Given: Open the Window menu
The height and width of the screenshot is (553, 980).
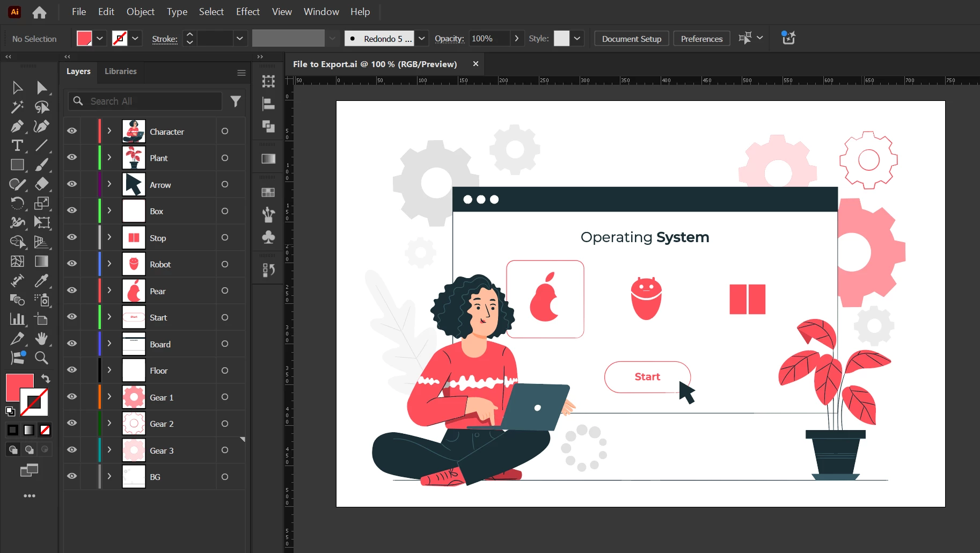Looking at the screenshot, I should coord(321,12).
